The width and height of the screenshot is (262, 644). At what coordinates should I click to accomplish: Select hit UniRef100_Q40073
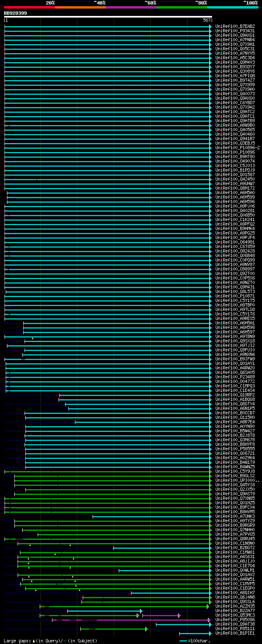tap(235, 94)
